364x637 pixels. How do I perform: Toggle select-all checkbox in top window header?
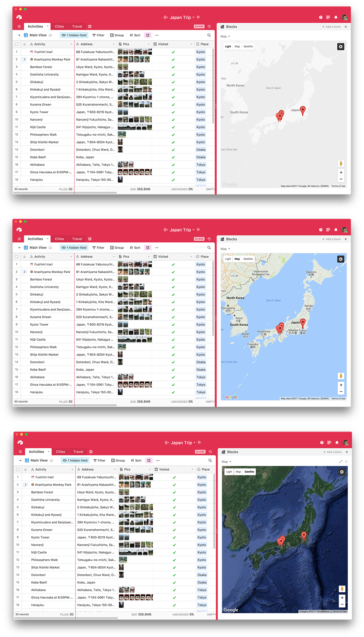(16, 44)
